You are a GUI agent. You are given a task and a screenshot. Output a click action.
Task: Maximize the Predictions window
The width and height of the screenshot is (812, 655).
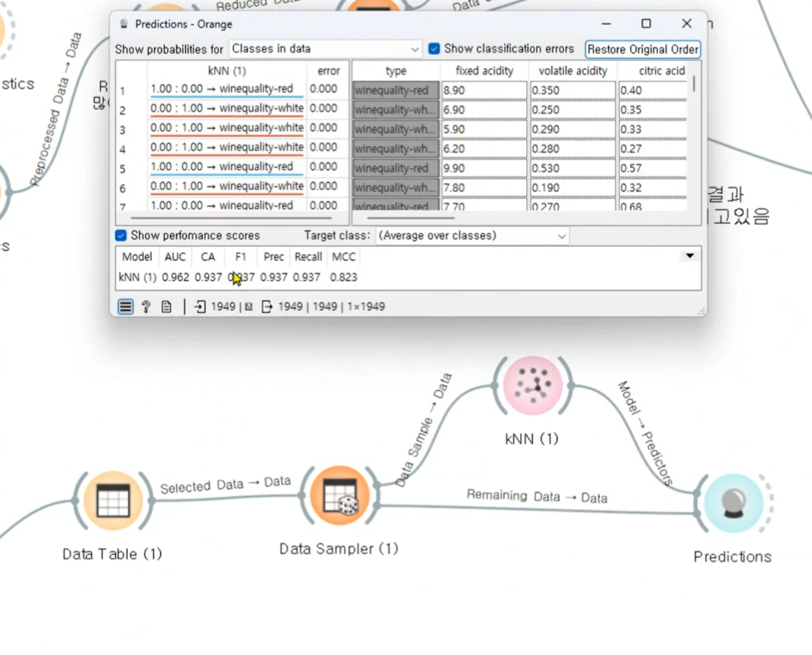coord(646,24)
